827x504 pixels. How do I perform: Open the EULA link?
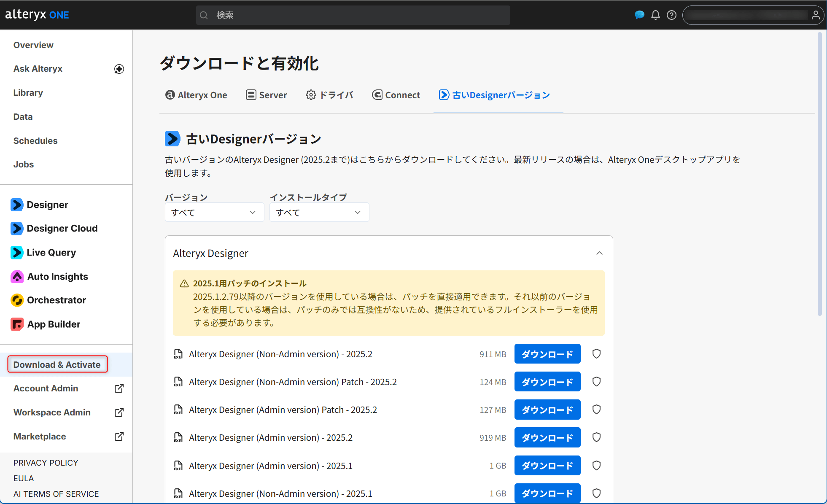click(x=24, y=478)
